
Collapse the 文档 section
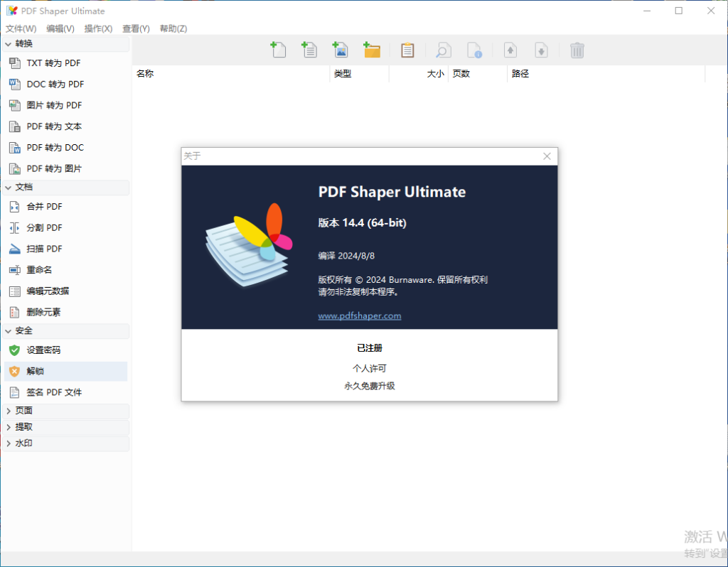(x=9, y=187)
